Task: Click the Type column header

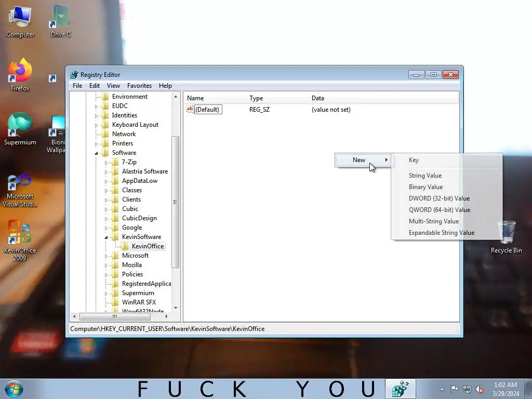Action: (x=277, y=98)
